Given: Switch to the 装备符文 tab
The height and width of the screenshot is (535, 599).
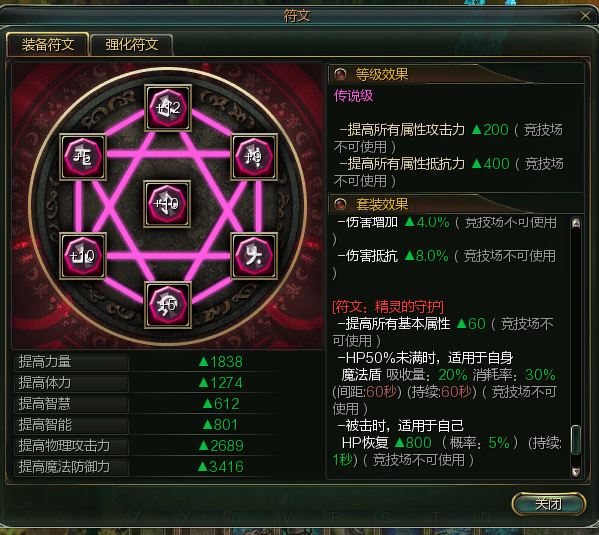Looking at the screenshot, I should coord(48,45).
